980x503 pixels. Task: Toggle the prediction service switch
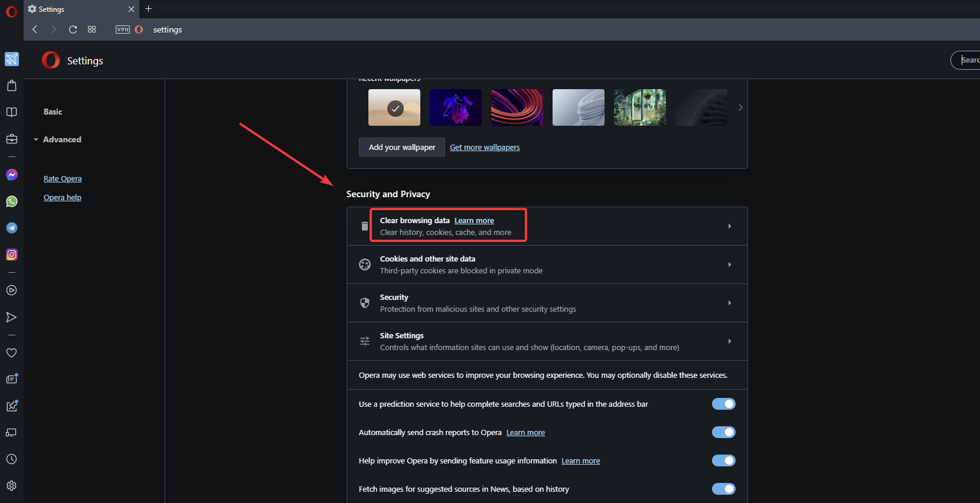723,404
